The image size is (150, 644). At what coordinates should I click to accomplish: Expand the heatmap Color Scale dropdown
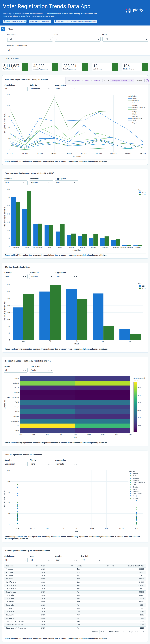coord(41,370)
